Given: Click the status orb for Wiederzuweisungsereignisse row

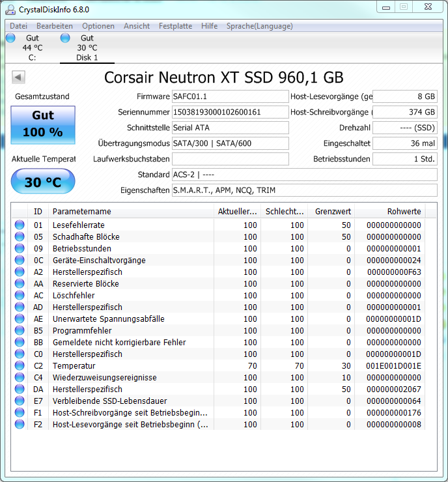Looking at the screenshot, I should pyautogui.click(x=20, y=377).
